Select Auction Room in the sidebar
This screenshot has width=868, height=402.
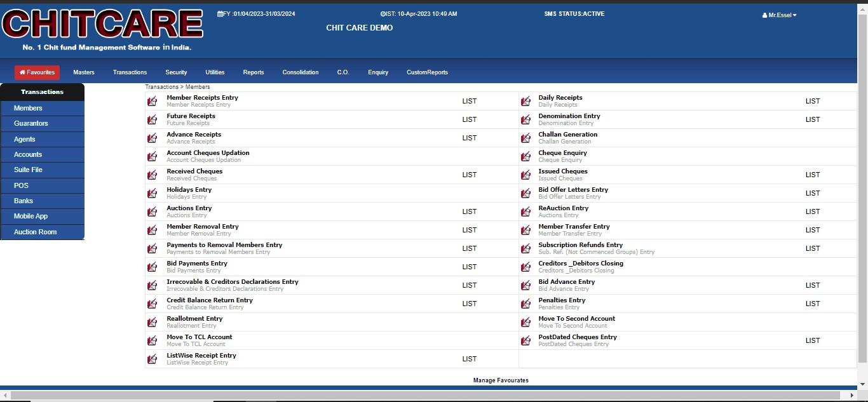pos(36,232)
